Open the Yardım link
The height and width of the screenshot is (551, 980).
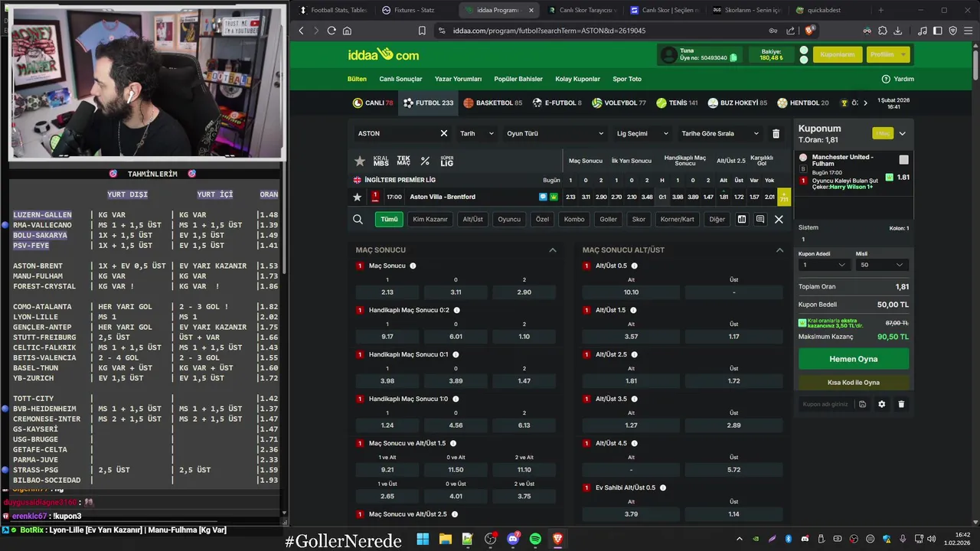(898, 79)
